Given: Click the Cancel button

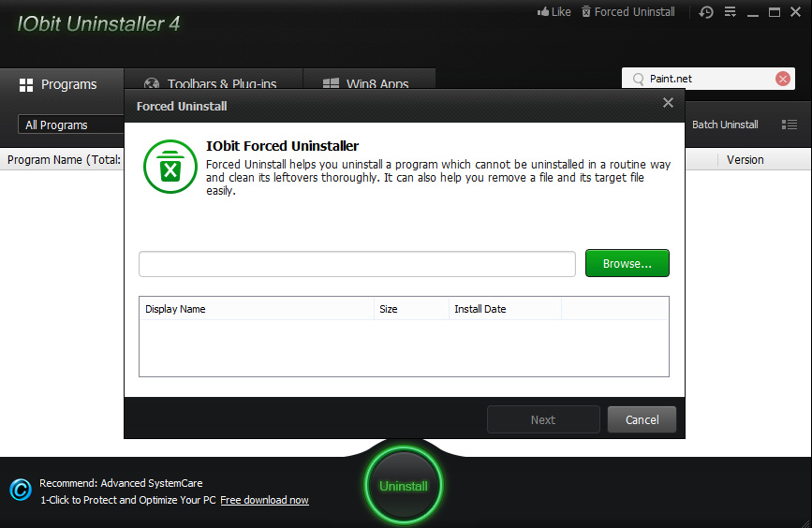Looking at the screenshot, I should tap(642, 419).
